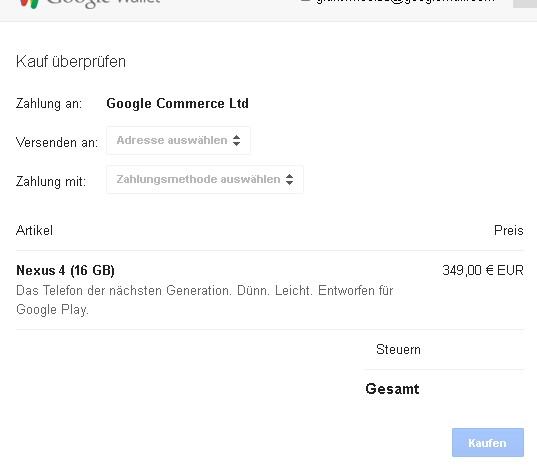Screen dimensions: 537x471
Task: Click the Kaufen button
Action: tap(488, 442)
